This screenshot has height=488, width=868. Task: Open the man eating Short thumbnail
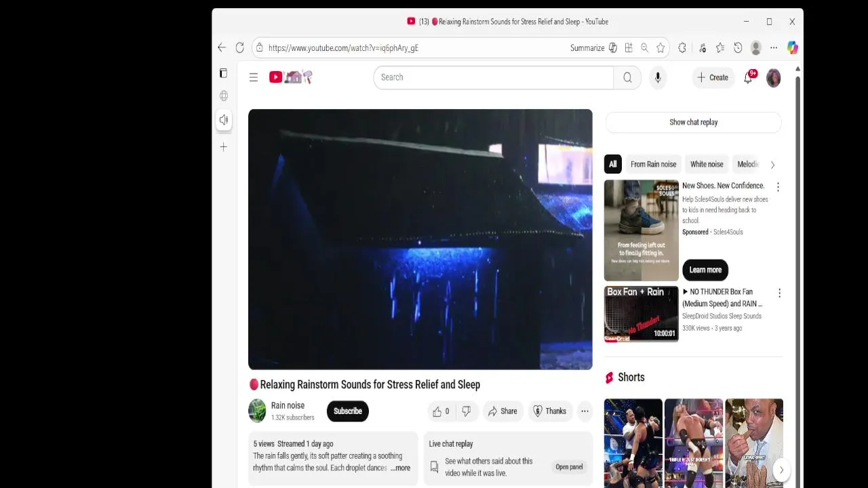point(754,443)
